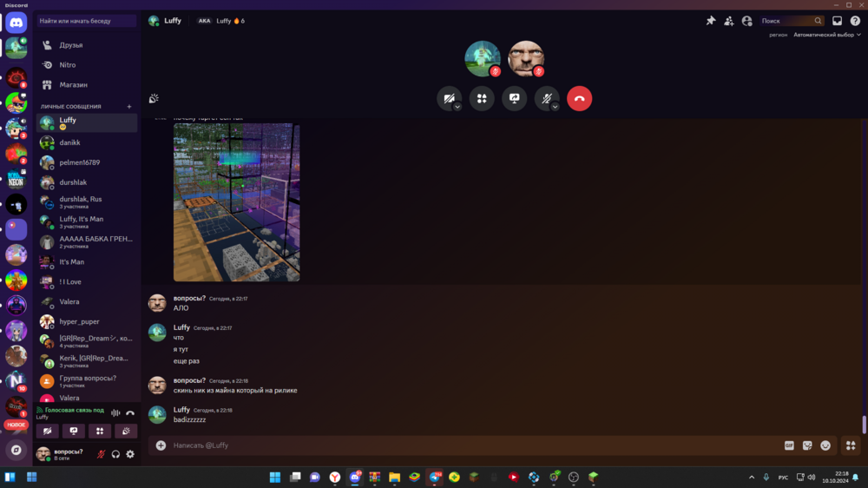Open the Nitro tab
This screenshot has height=488, width=868.
point(86,65)
